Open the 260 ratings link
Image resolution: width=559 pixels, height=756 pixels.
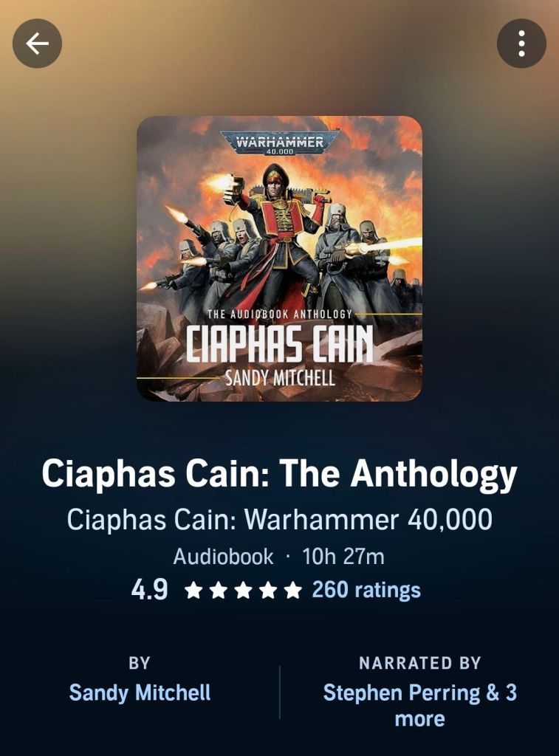(366, 590)
